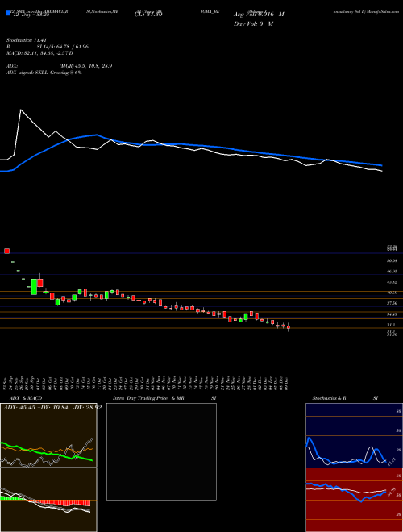Screen dimensions: 403x532
Task: Click the MACD values readout line
Action: (39, 53)
